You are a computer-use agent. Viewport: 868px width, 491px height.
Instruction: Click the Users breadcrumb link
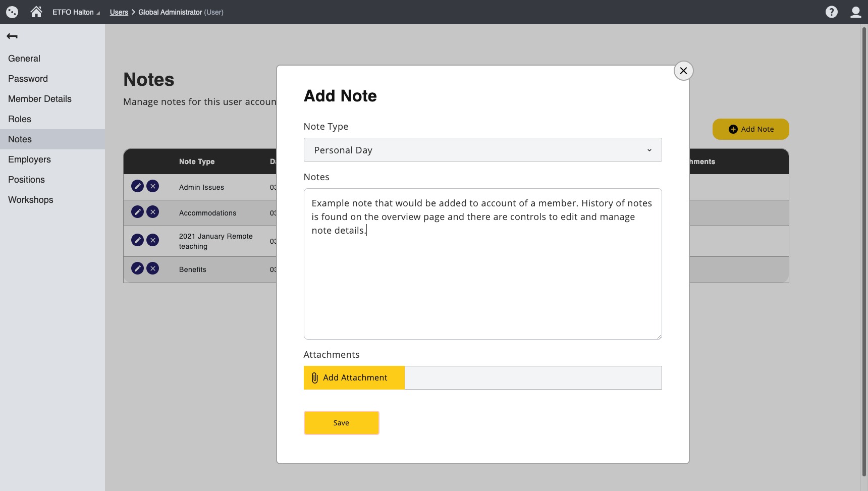[119, 12]
